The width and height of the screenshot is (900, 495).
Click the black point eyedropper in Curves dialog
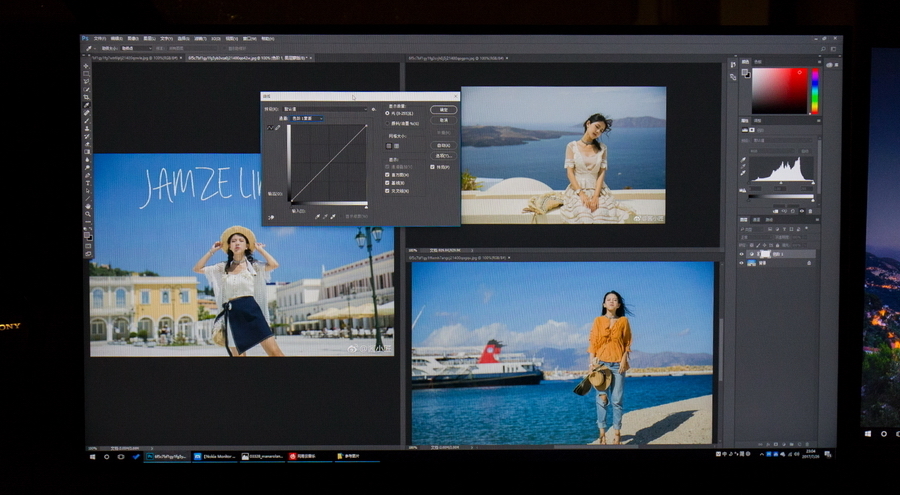click(317, 216)
